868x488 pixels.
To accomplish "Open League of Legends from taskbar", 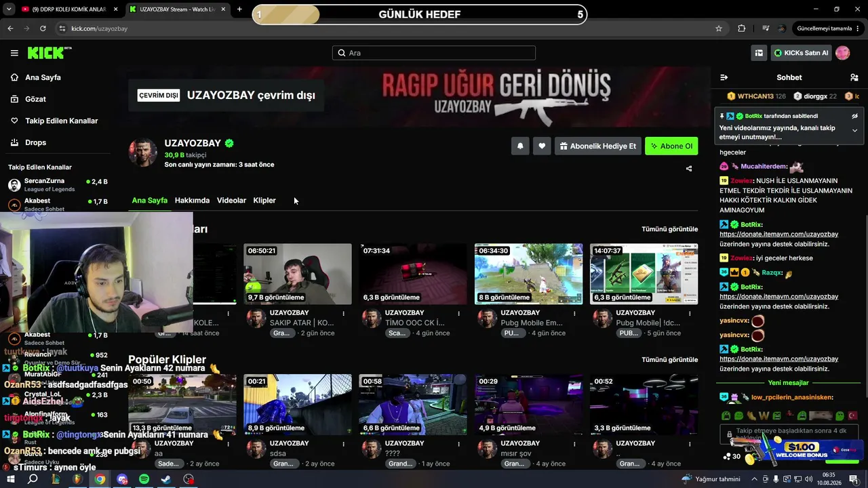I will click(55, 479).
